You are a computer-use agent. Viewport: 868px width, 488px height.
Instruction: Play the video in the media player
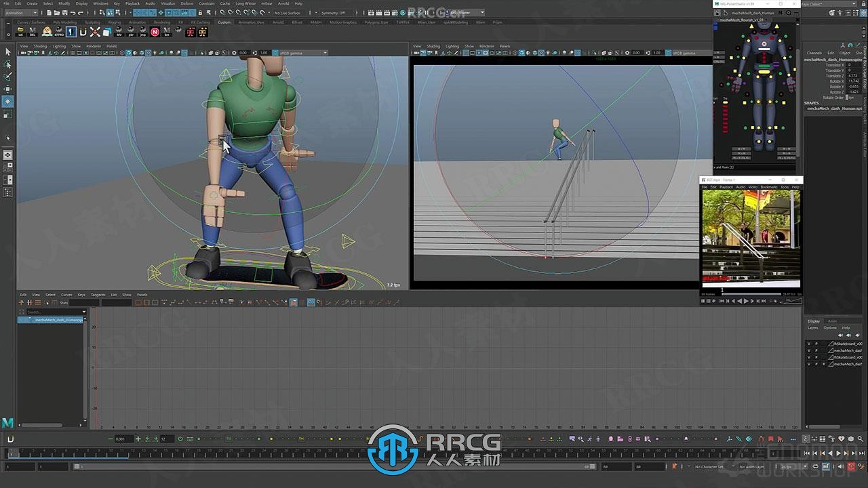[x=746, y=301]
